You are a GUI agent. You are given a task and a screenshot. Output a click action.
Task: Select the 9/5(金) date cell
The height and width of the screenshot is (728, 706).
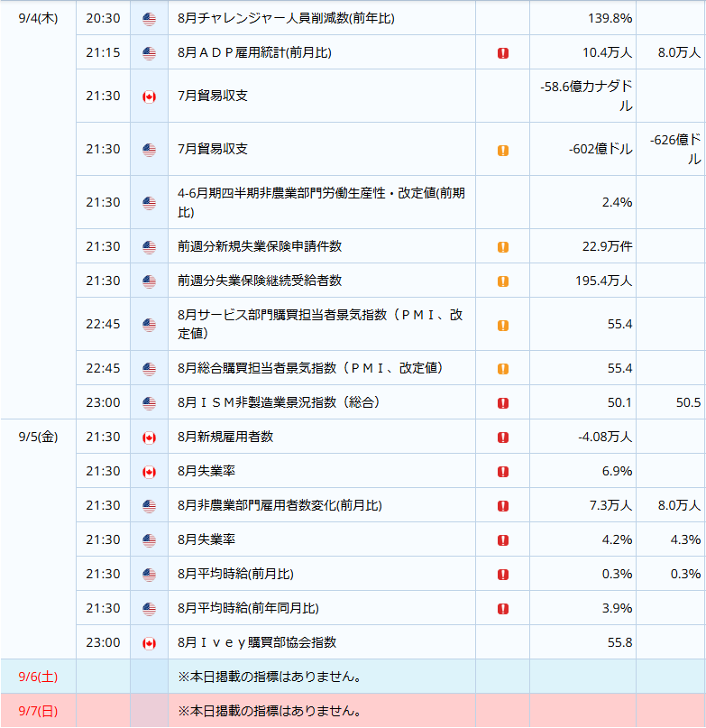tap(38, 437)
